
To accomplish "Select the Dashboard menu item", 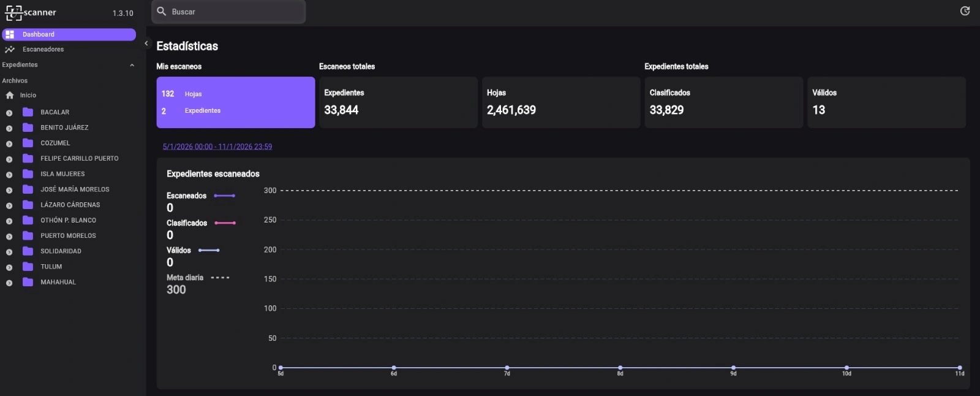I will (x=69, y=34).
